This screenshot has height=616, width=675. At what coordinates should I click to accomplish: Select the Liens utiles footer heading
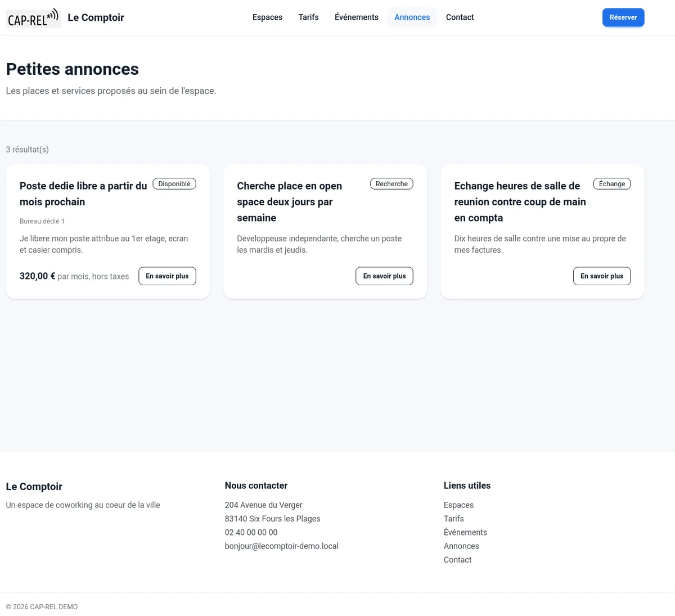click(467, 485)
